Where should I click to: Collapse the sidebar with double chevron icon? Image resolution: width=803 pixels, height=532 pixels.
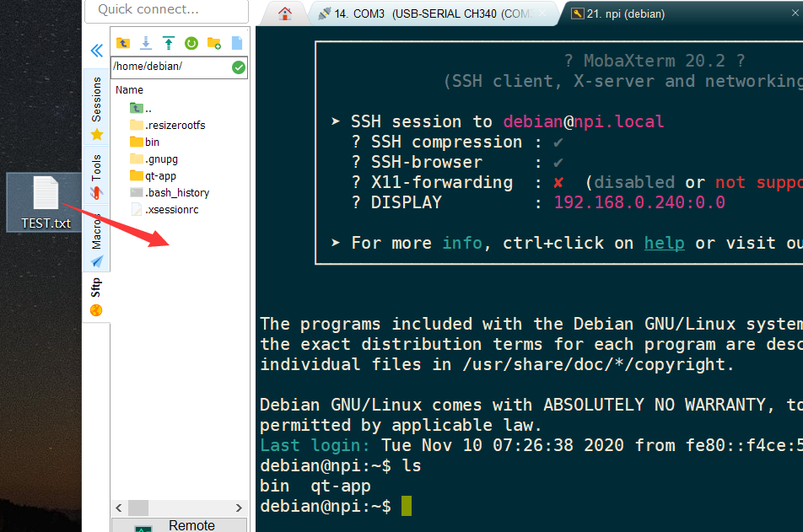97,51
